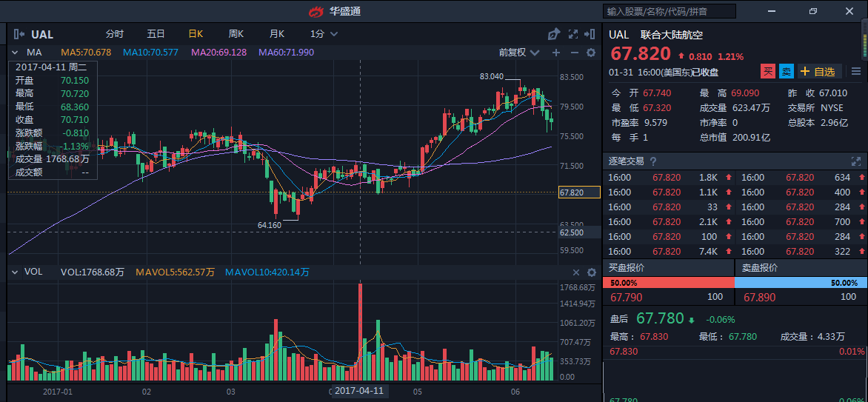Switch to the 周K weekly chart tab
This screenshot has width=868, height=402.
pos(236,34)
